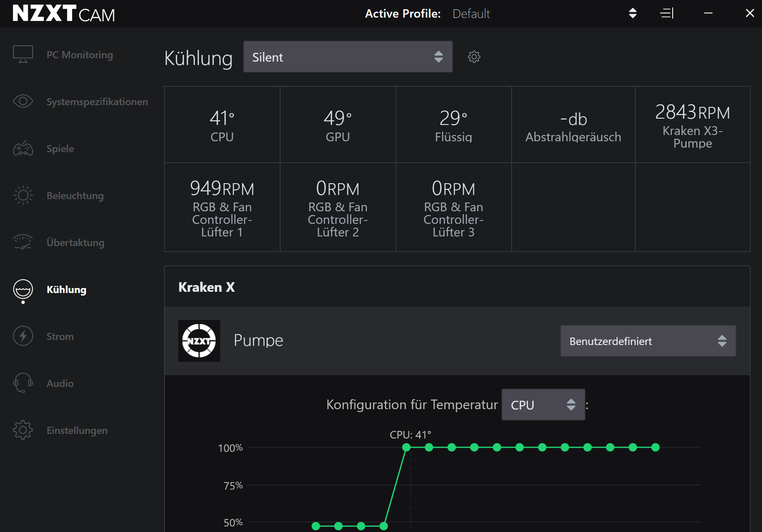Click the Audio headset icon

pos(23,383)
